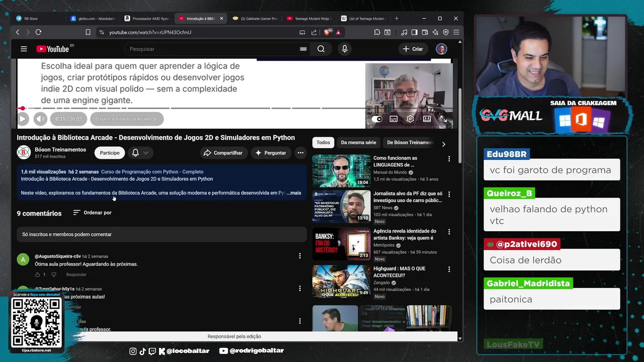Reload the current page
The image size is (644, 362).
[38, 32]
